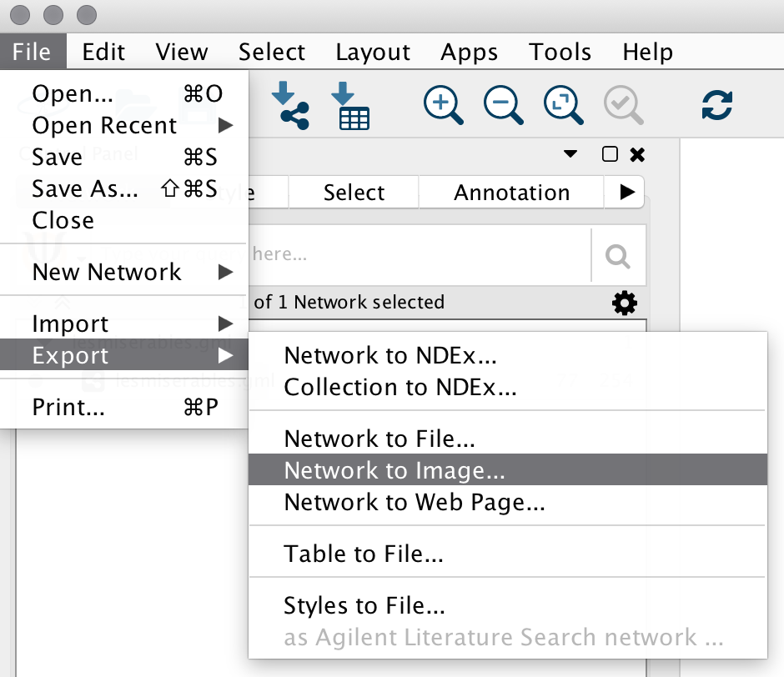Choose Save As... from File menu
This screenshot has height=677, width=784.
[124, 188]
